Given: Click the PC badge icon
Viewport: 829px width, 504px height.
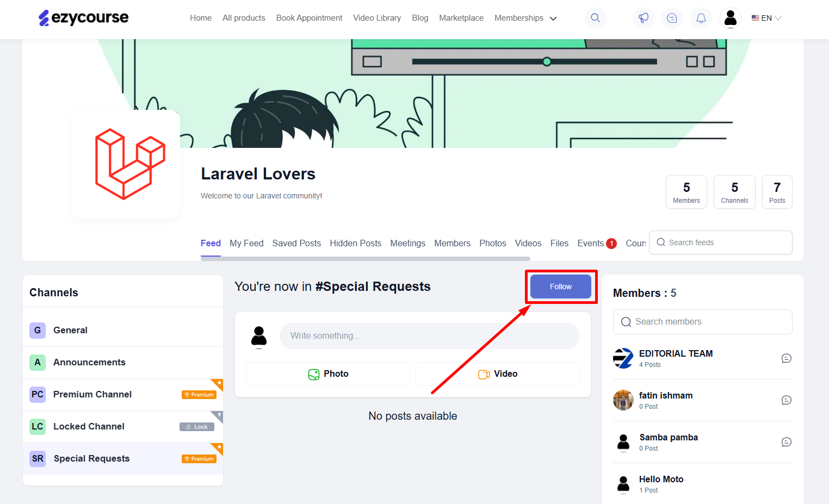Looking at the screenshot, I should tap(38, 394).
